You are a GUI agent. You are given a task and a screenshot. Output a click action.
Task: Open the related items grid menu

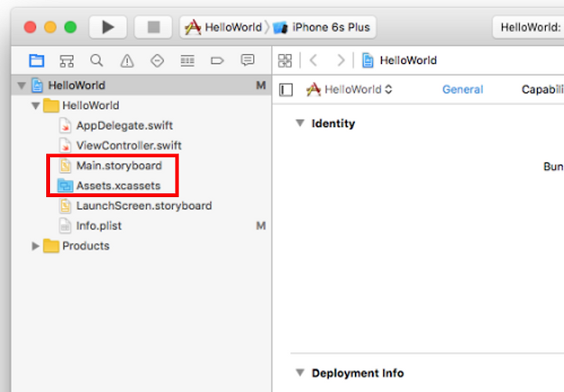[285, 60]
